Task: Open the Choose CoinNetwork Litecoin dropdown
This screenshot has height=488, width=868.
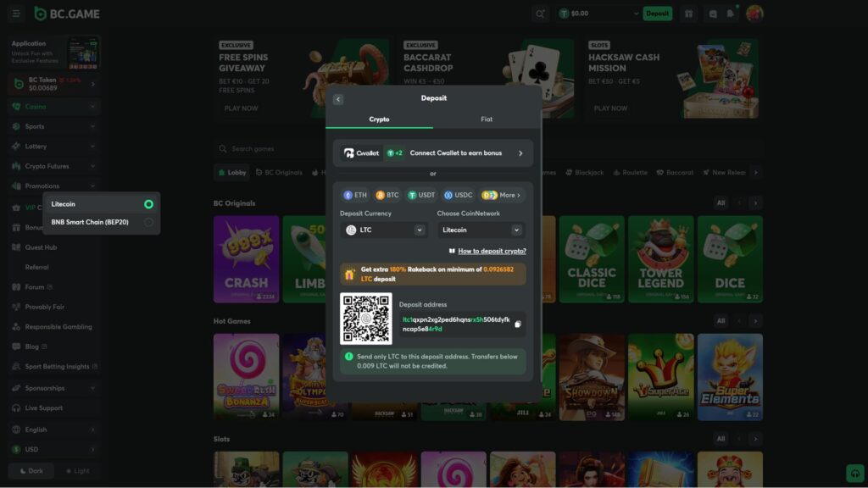Action: pyautogui.click(x=481, y=230)
